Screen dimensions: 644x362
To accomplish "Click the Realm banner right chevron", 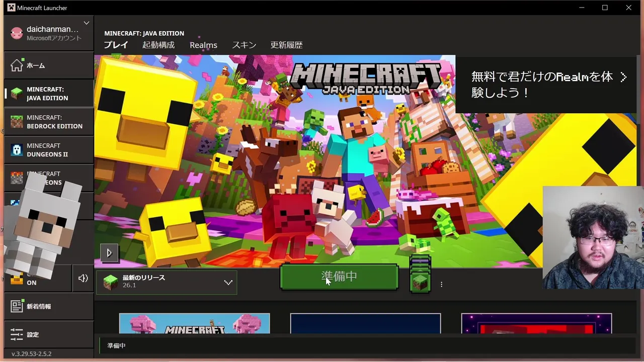I will tap(624, 77).
